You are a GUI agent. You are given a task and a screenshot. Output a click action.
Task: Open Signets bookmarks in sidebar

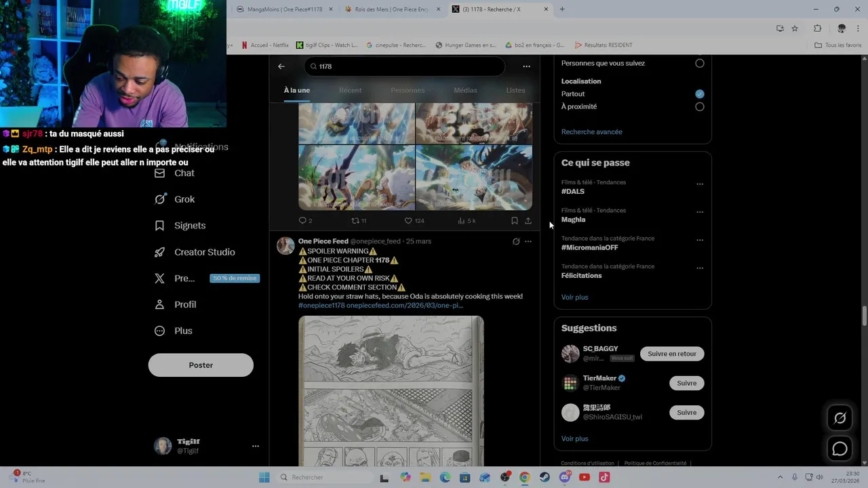[x=180, y=226]
